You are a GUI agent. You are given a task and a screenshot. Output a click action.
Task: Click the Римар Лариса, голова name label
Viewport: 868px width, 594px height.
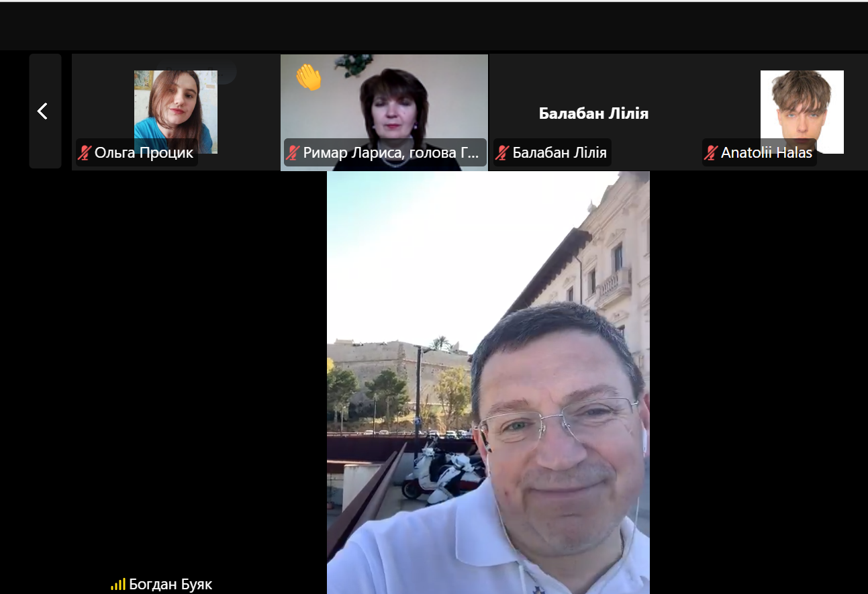click(x=391, y=153)
